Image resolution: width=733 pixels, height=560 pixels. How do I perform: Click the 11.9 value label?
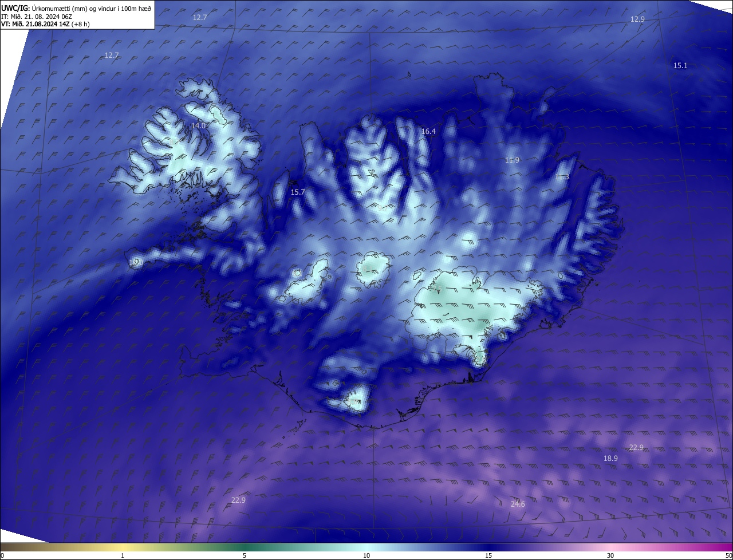coord(512,160)
